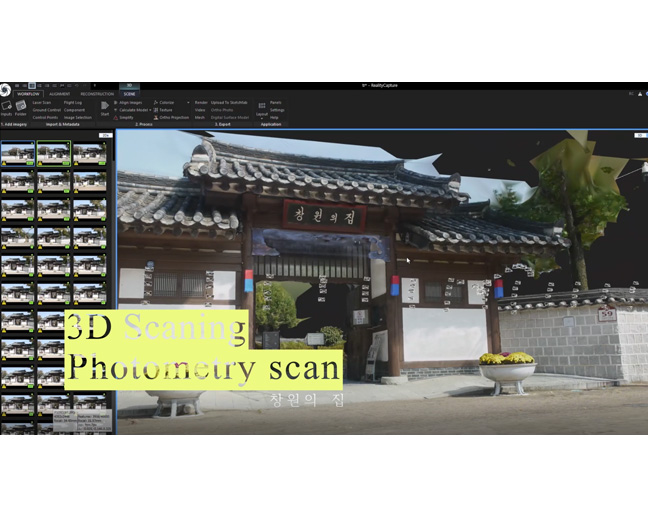Run Align Images in the Process group

[x=130, y=102]
